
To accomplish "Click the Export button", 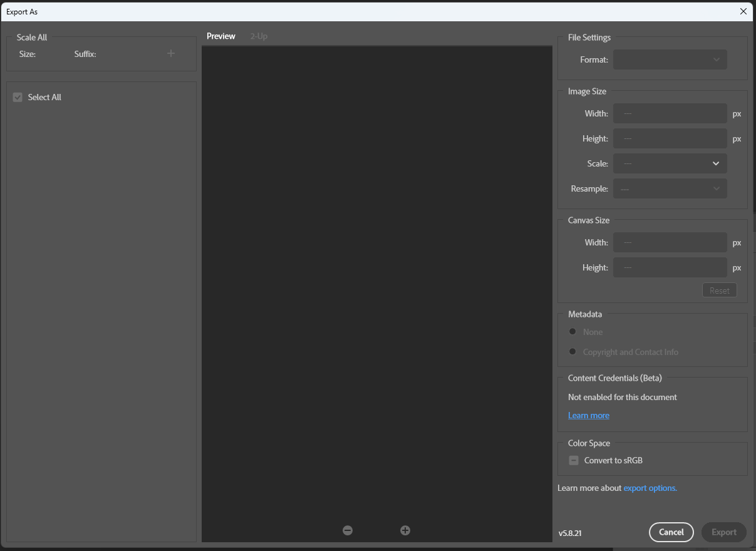I will click(723, 532).
